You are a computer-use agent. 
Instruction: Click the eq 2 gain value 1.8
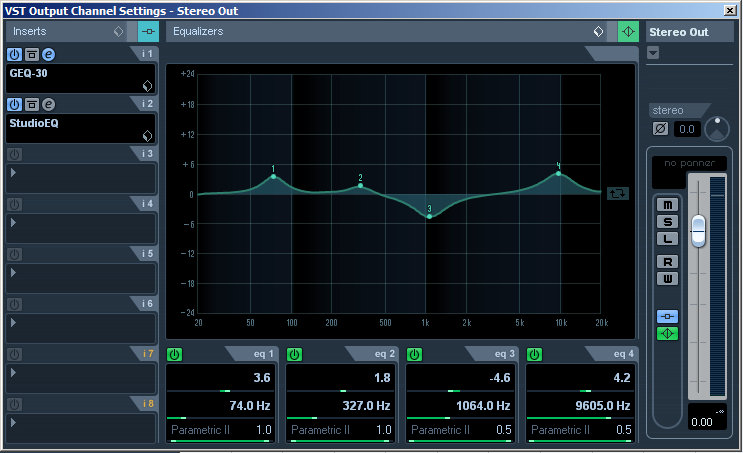coord(382,378)
